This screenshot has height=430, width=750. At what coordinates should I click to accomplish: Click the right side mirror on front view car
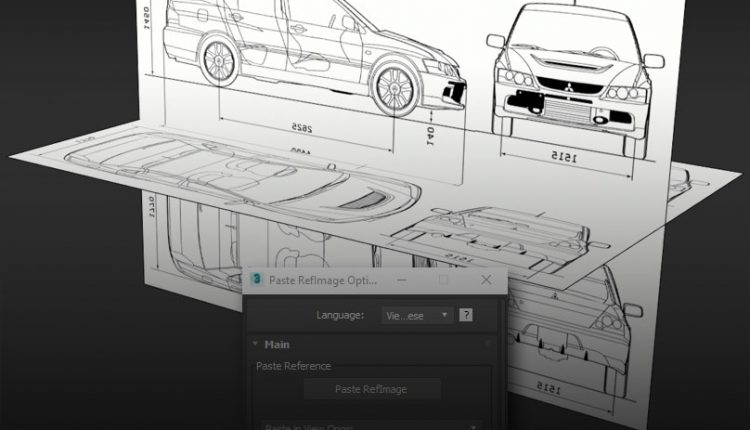pos(654,61)
